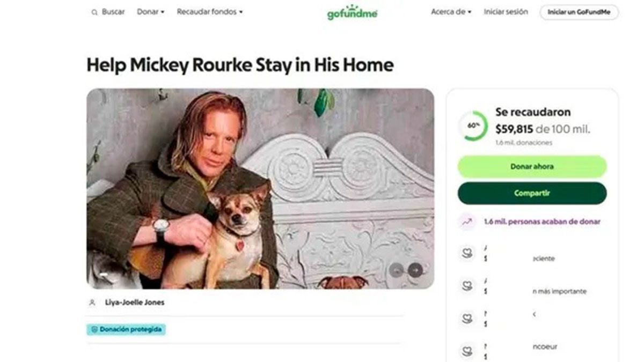Click the shield icon in Donación protegida
Image resolution: width=644 pixels, height=362 pixels.
coord(93,329)
